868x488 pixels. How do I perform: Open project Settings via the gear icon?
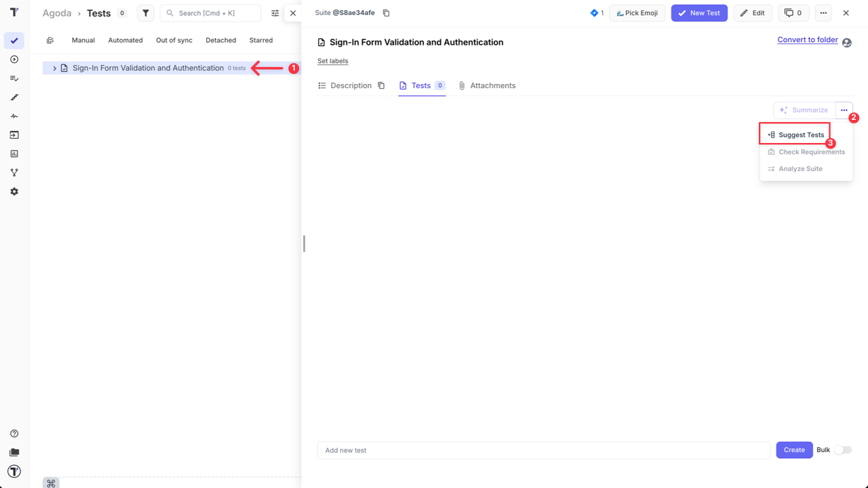tap(14, 191)
